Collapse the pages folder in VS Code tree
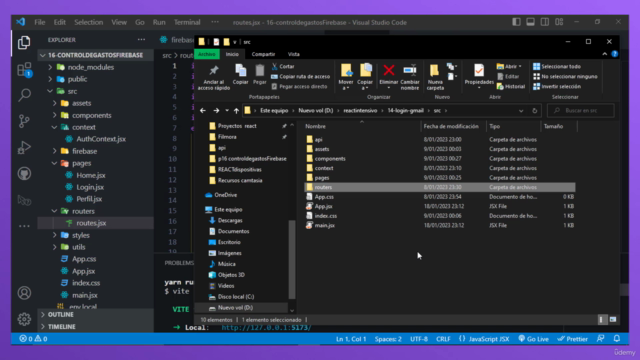640x360 pixels. [55, 163]
